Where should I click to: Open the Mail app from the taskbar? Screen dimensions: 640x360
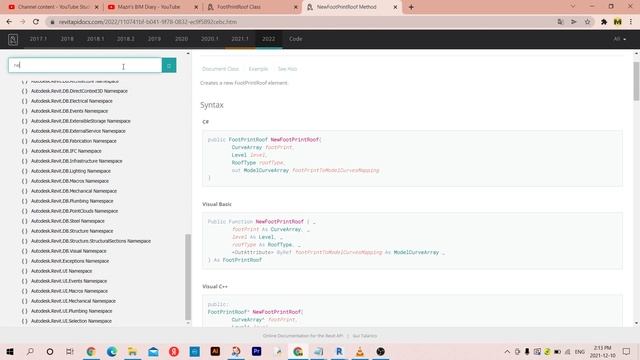point(153,351)
